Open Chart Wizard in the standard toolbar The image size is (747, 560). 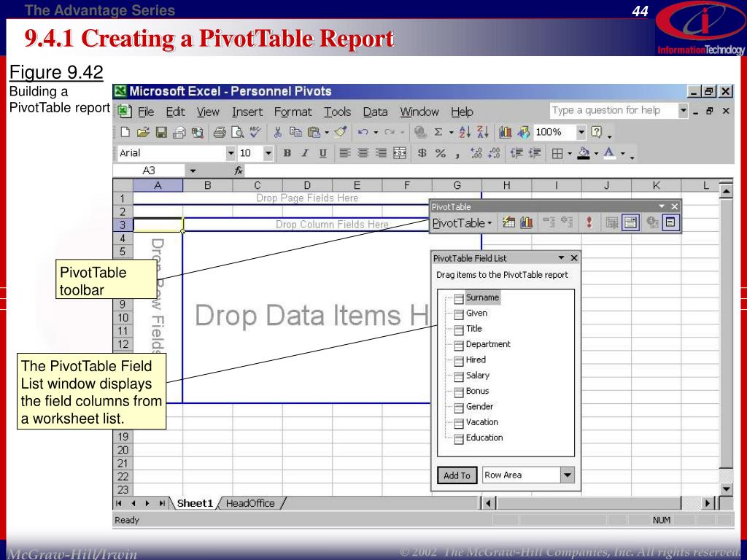(x=505, y=133)
